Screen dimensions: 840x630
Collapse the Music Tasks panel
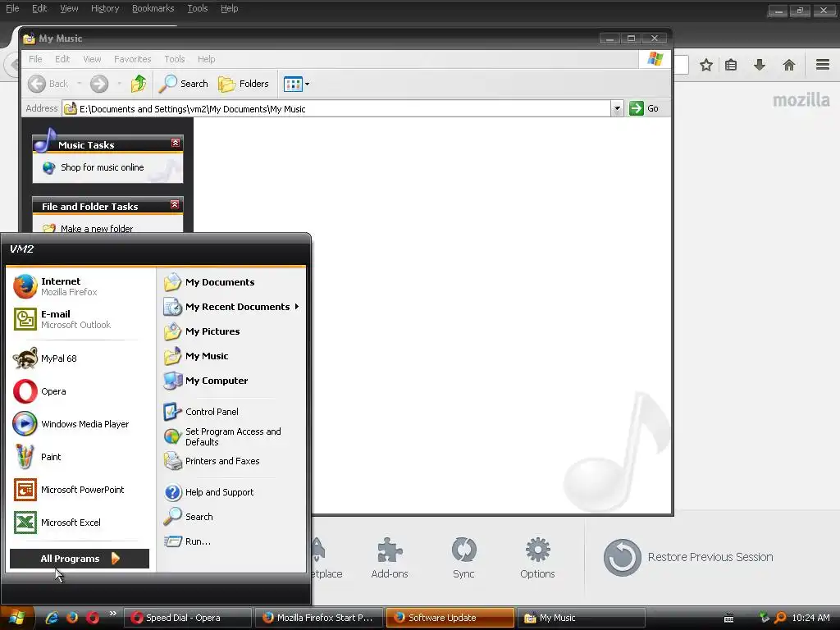point(176,143)
